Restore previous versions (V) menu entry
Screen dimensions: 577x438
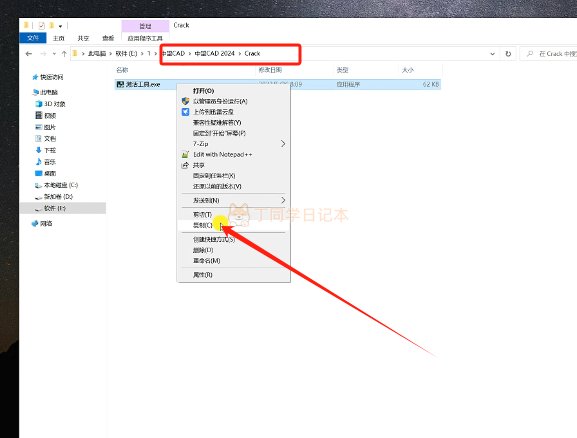click(x=217, y=186)
